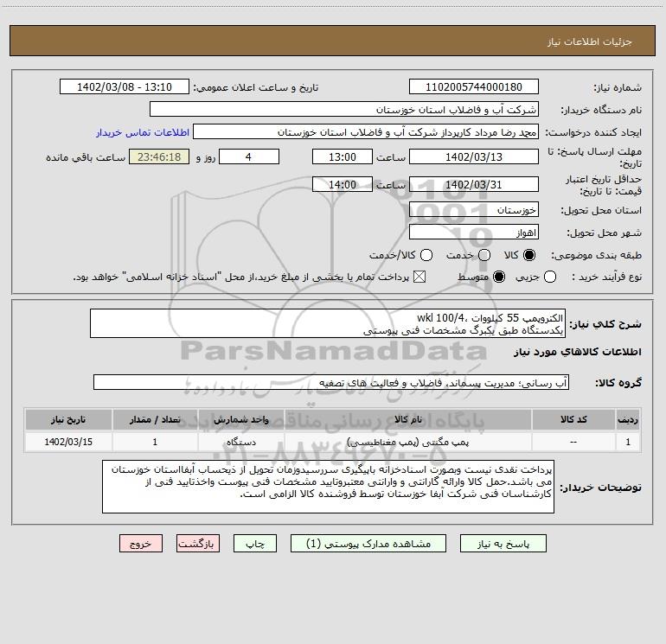
Task: Select the جزیی purchase type radio
Action: [x=550, y=277]
